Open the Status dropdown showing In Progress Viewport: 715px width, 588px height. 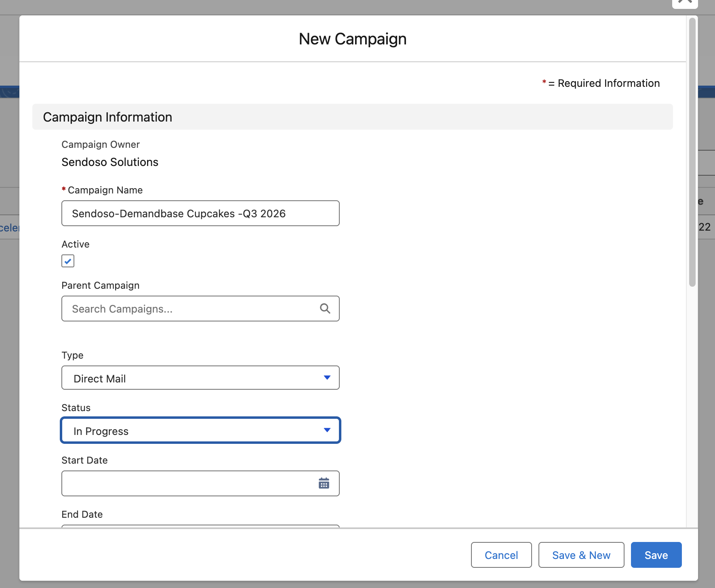click(200, 430)
